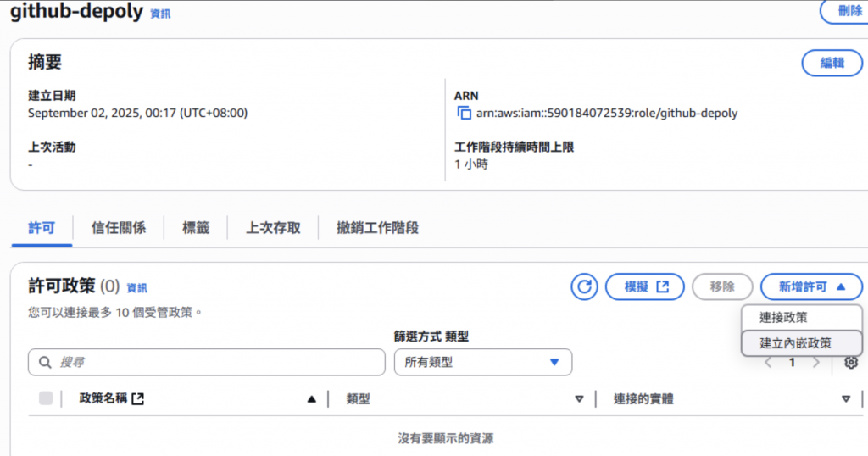Click the creation date September 02, 2025
This screenshot has height=456, width=868.
tap(138, 113)
